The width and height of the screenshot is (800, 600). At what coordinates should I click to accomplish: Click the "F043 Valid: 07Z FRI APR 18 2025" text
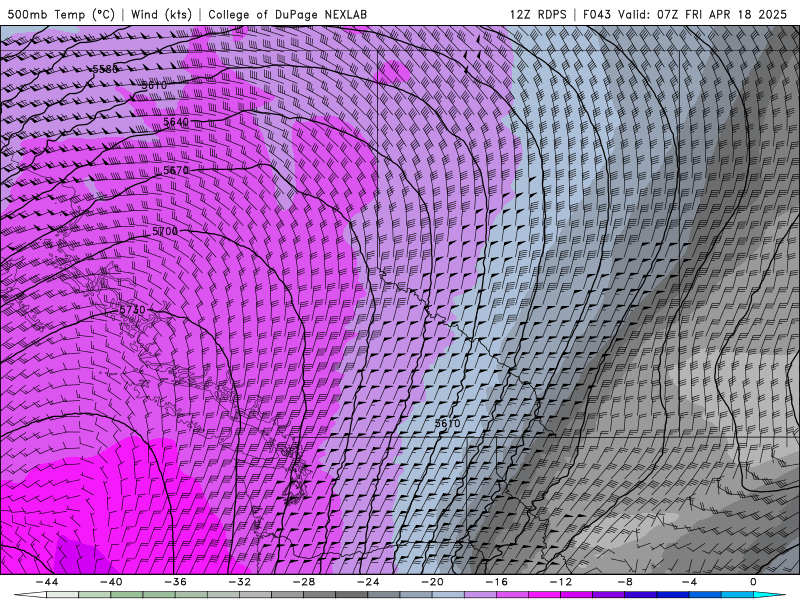coord(685,14)
